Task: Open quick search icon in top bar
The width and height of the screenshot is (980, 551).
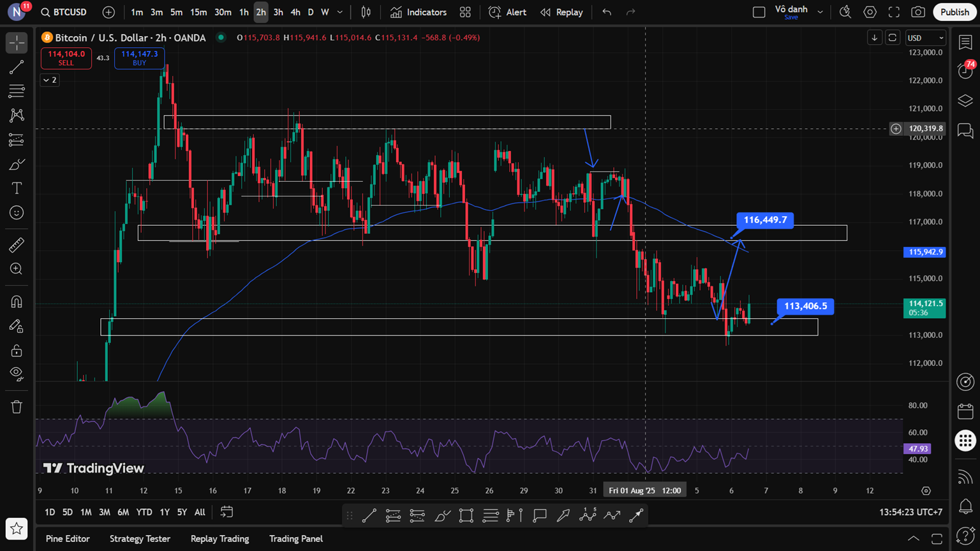Action: point(845,12)
